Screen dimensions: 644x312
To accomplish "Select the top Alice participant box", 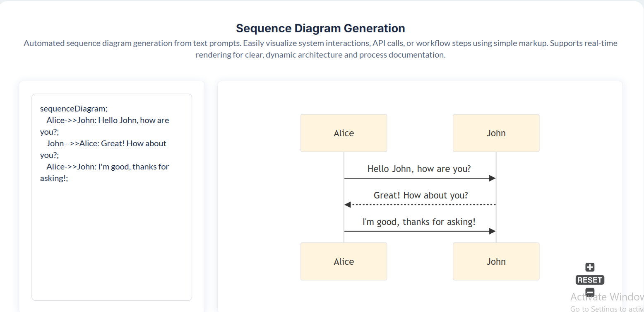I will pos(344,133).
